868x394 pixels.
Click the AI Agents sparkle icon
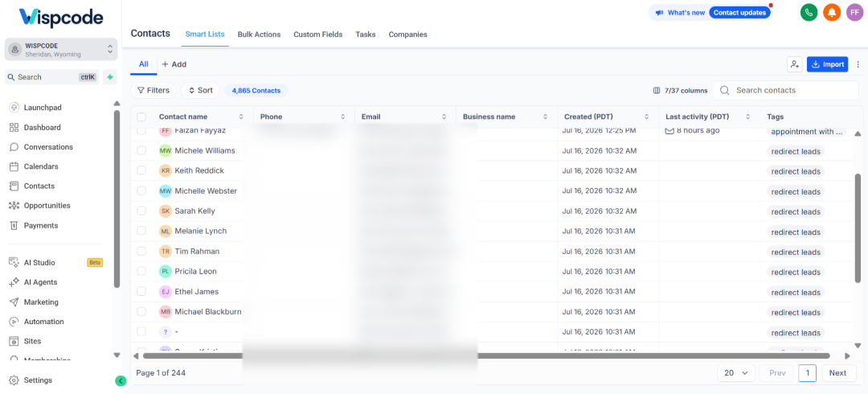14,282
